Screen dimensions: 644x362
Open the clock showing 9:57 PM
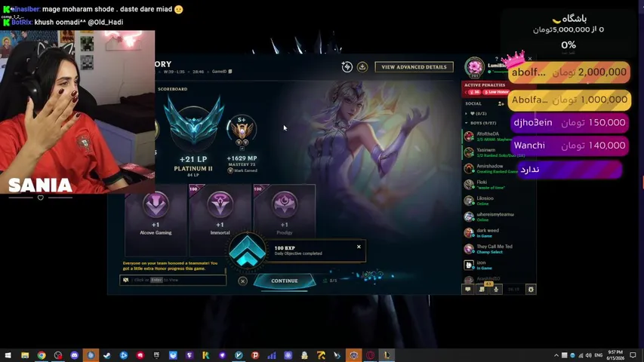point(615,355)
